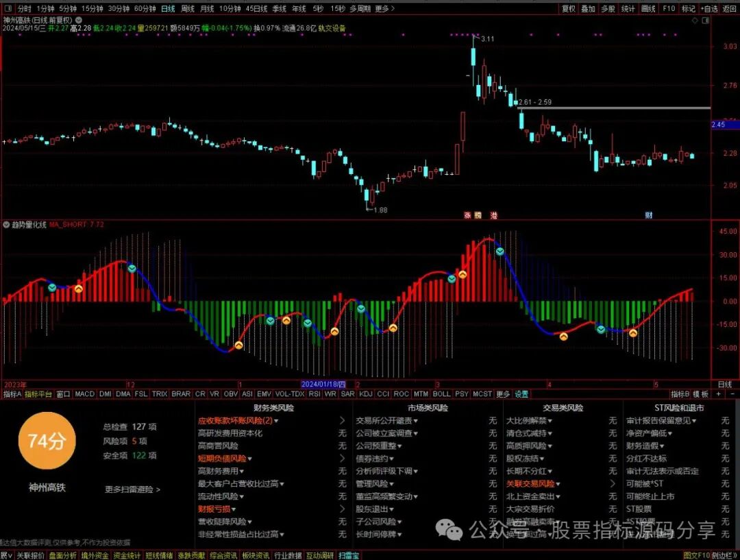Open 指标平台 tab

point(38,394)
